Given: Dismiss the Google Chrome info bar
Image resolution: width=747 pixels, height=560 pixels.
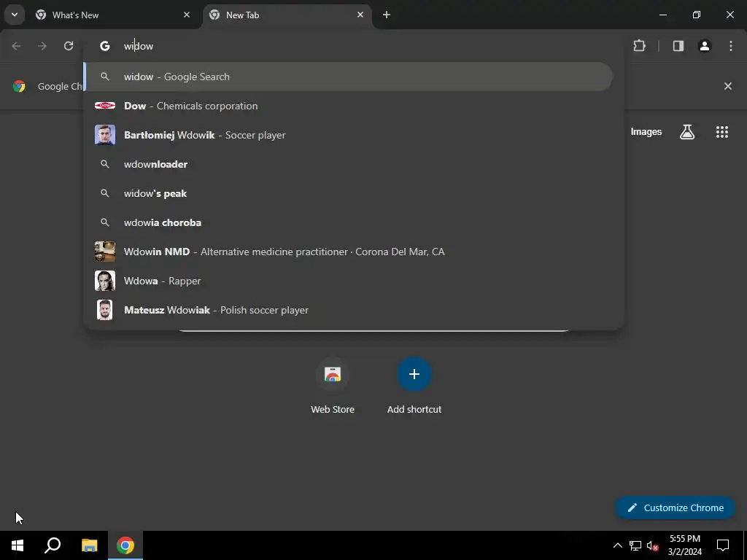Looking at the screenshot, I should pyautogui.click(x=727, y=86).
